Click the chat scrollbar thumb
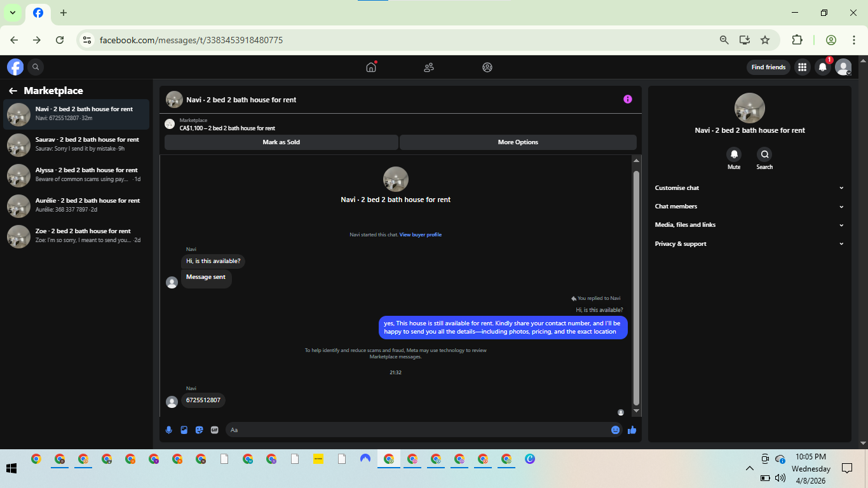Screen dimensions: 868x488 pos(636,288)
